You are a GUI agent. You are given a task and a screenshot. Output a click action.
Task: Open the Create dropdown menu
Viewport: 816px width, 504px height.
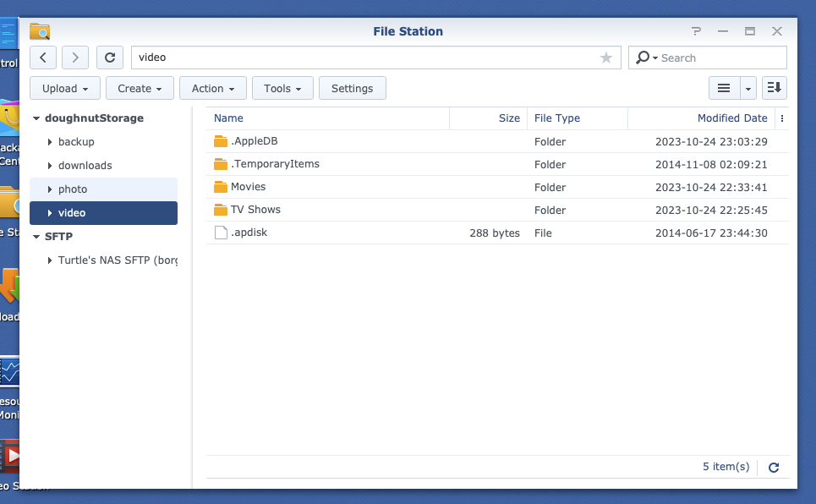click(x=140, y=88)
